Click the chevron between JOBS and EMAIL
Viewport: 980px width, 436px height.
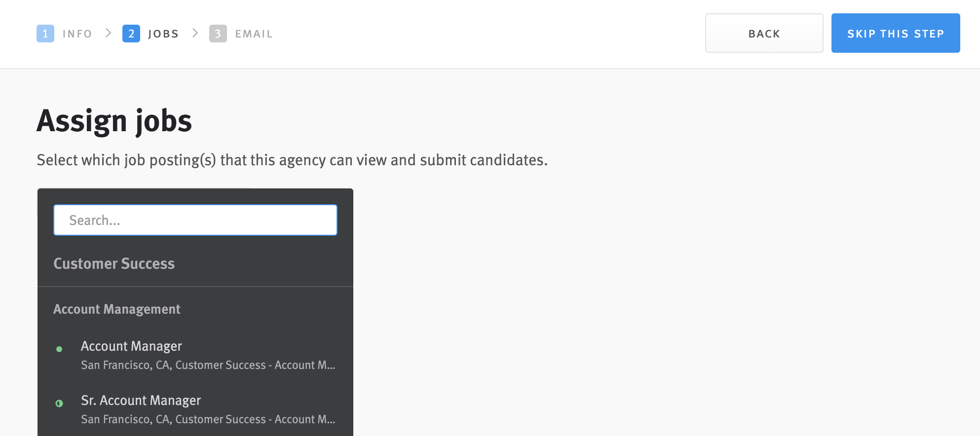pos(195,33)
